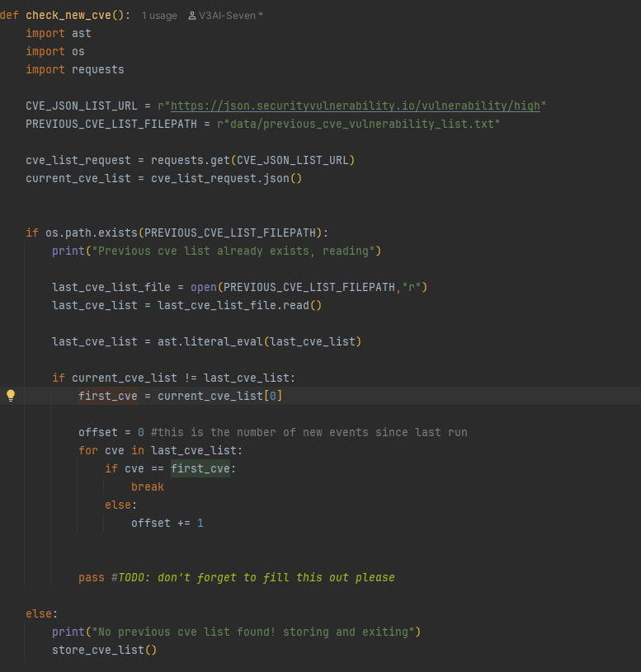Screen dimensions: 641x672
Task: Open the "1 usage" inlay hint
Action: pyautogui.click(x=159, y=16)
